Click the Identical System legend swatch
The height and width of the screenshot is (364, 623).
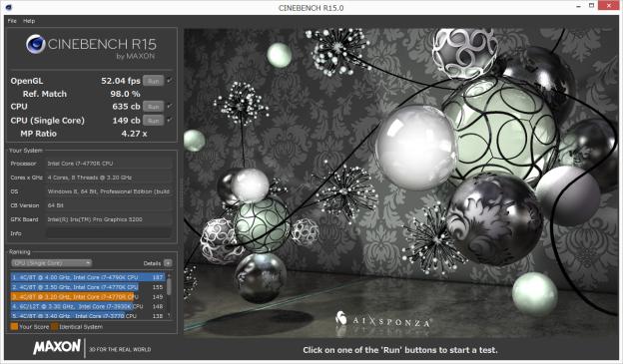tap(55, 327)
